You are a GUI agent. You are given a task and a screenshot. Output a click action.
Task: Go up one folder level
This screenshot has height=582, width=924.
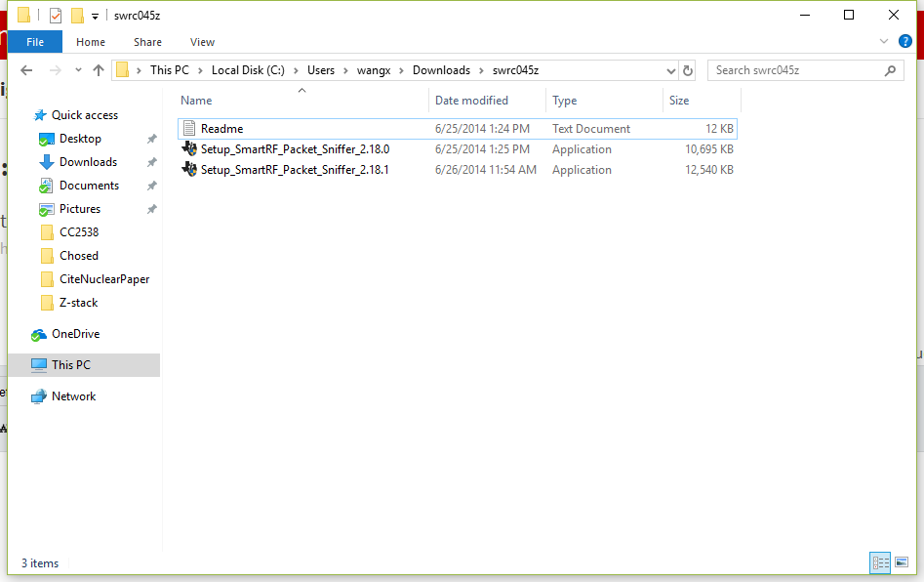[99, 70]
